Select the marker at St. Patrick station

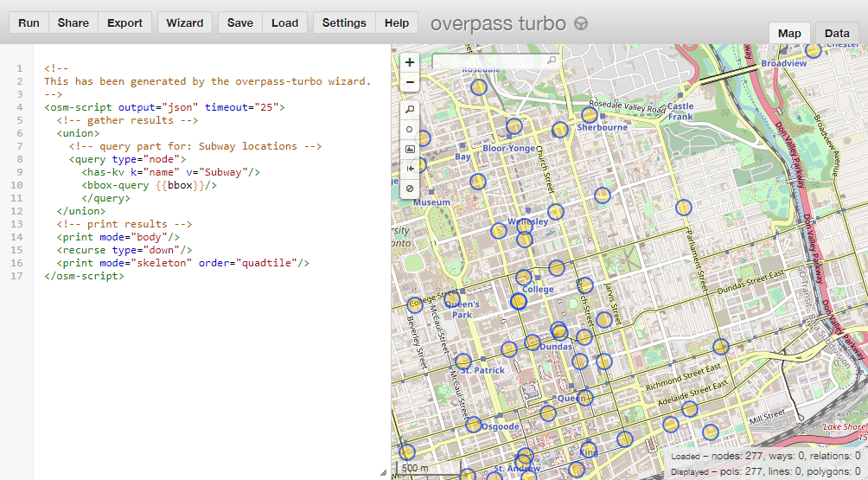(x=463, y=362)
